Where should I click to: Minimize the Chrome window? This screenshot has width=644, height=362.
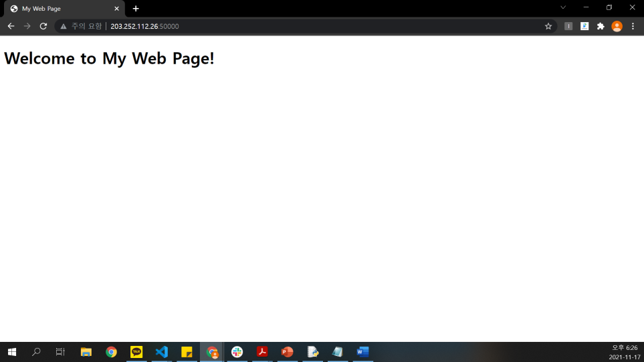pos(586,7)
